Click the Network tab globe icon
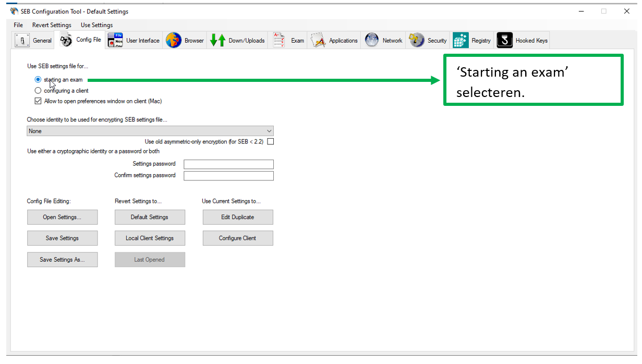Viewport: 642px width, 364px height. click(x=372, y=40)
